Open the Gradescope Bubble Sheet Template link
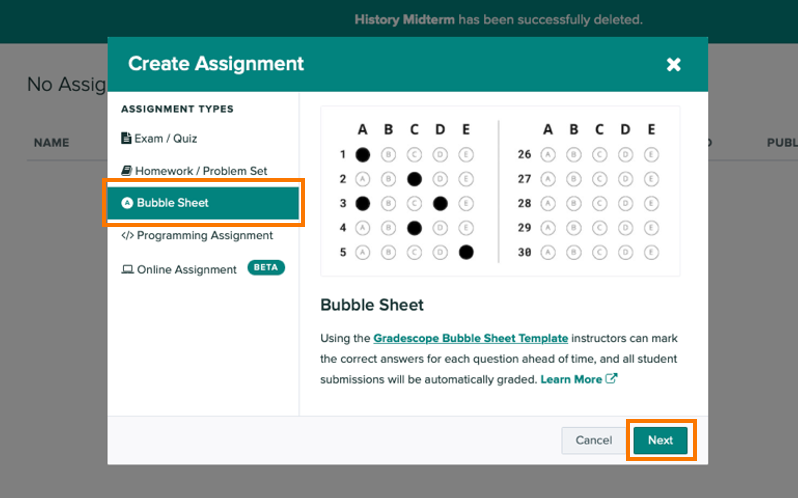Image resolution: width=798 pixels, height=498 pixels. [470, 338]
